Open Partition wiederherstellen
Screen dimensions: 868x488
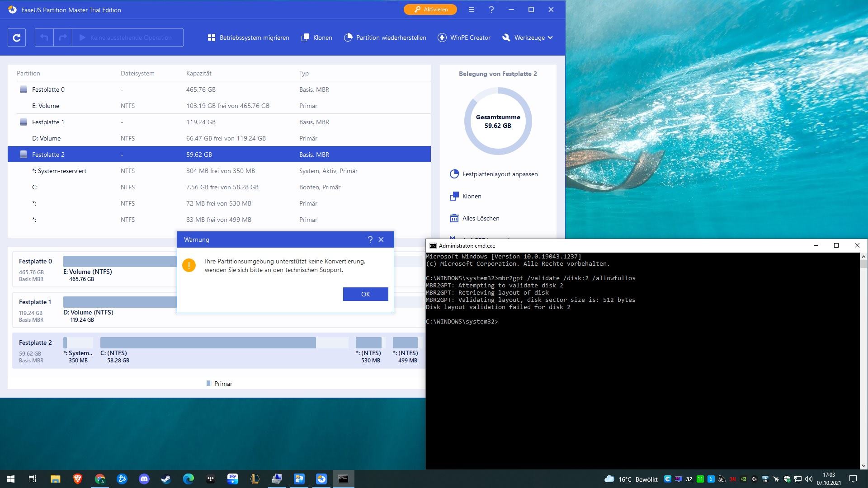(385, 38)
